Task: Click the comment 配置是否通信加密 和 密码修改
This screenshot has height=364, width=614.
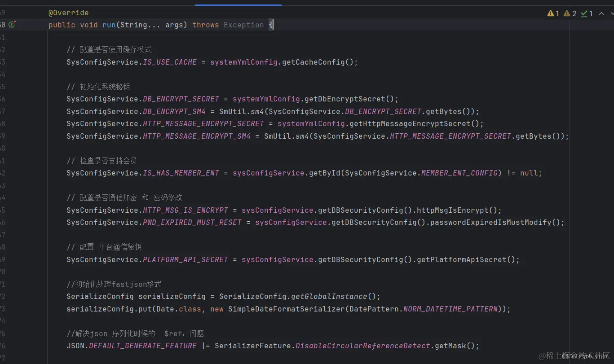Action: coord(124,197)
